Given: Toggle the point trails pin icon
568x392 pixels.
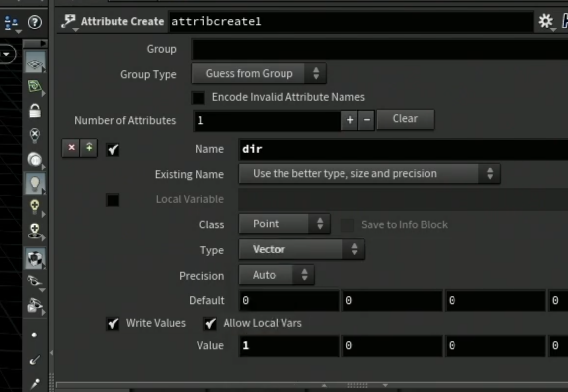Looking at the screenshot, I should [x=35, y=383].
